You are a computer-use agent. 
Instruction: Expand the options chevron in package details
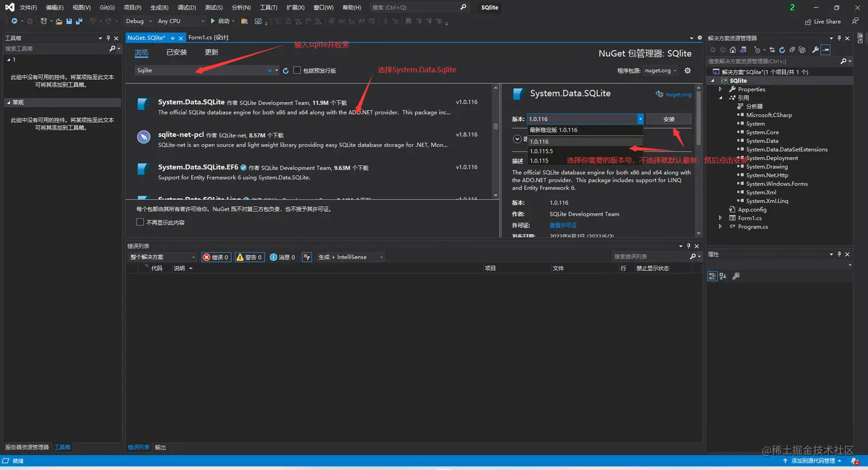[x=517, y=139]
